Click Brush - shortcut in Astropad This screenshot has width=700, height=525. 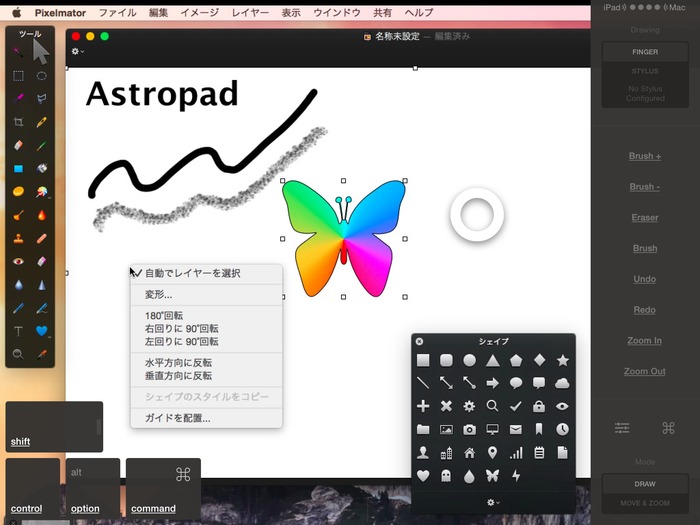[x=645, y=187]
